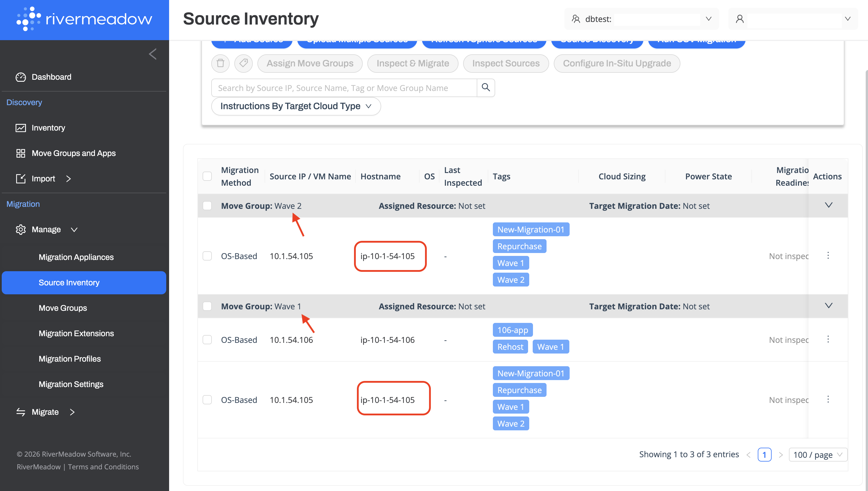This screenshot has height=491, width=868.
Task: Click the tag icon button
Action: point(243,64)
